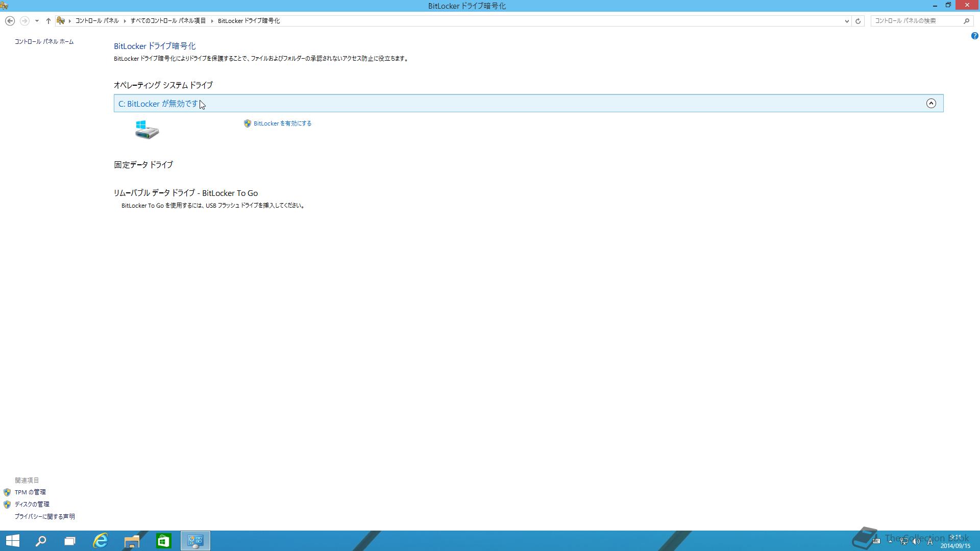Click the BitLockerを有効にする link

(x=282, y=123)
